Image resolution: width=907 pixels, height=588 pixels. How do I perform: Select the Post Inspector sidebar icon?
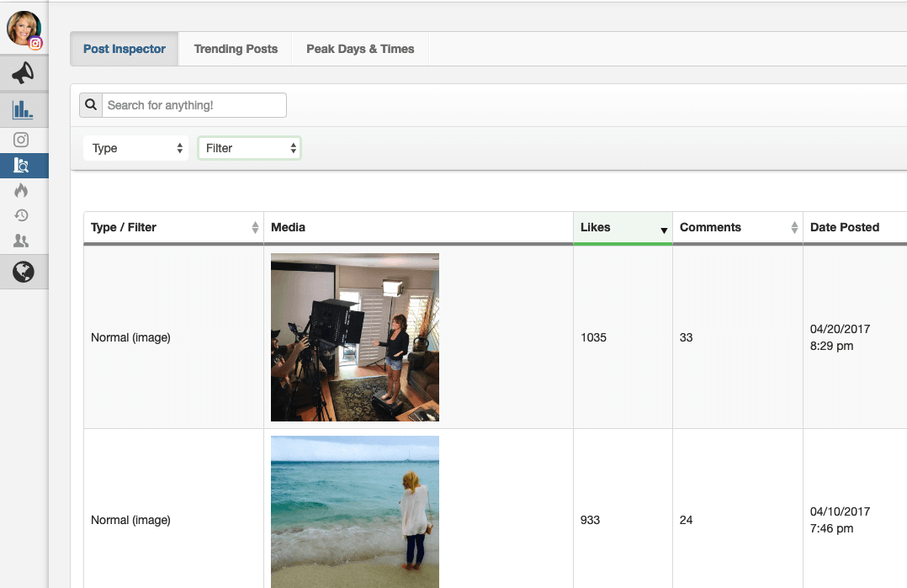click(x=20, y=165)
